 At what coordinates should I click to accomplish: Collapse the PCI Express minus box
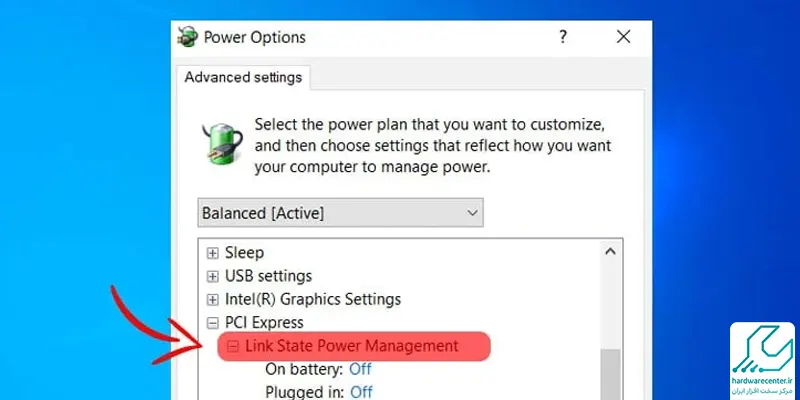212,323
